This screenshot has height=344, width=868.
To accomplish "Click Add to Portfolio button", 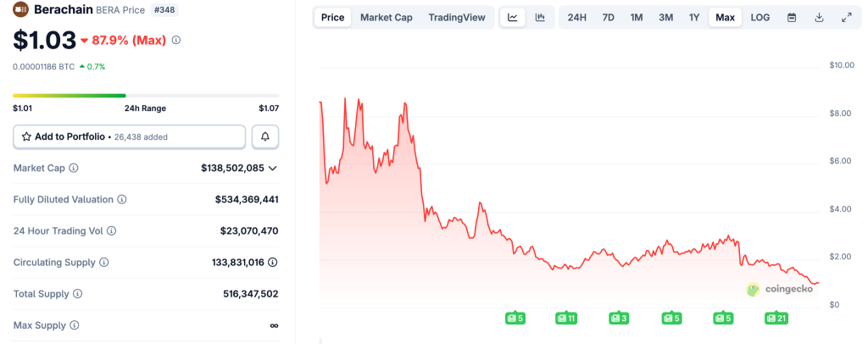I will click(129, 136).
